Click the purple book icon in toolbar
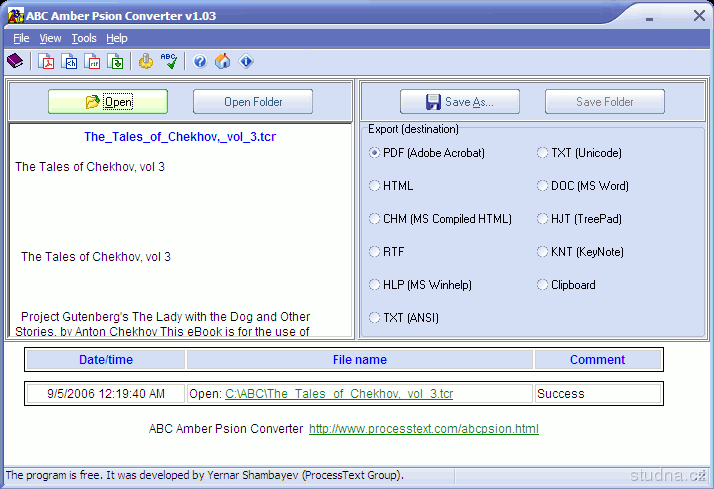714x489 pixels. [15, 61]
